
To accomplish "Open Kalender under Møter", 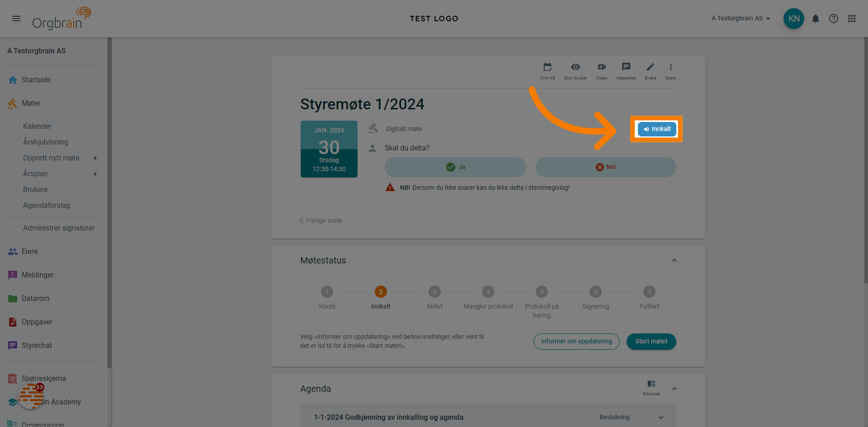I will [x=37, y=127].
